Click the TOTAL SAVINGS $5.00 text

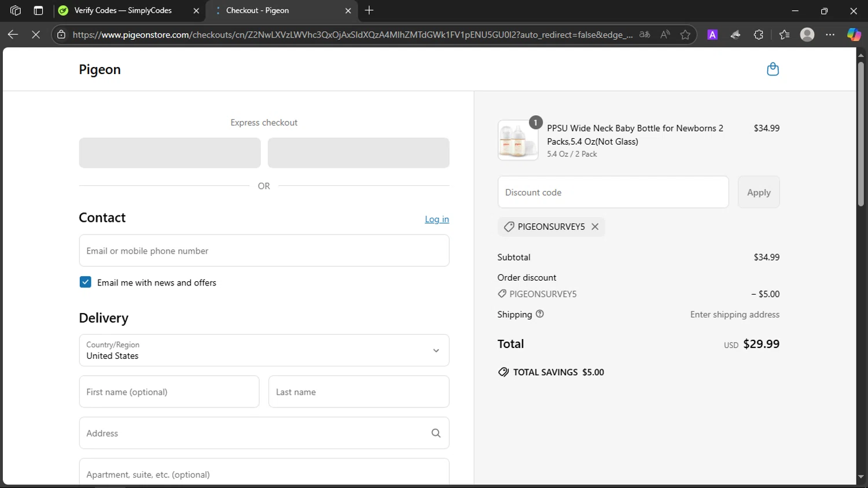(558, 372)
